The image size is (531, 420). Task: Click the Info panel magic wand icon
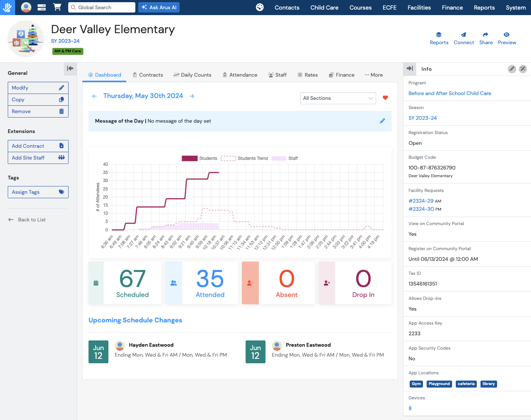(x=523, y=69)
